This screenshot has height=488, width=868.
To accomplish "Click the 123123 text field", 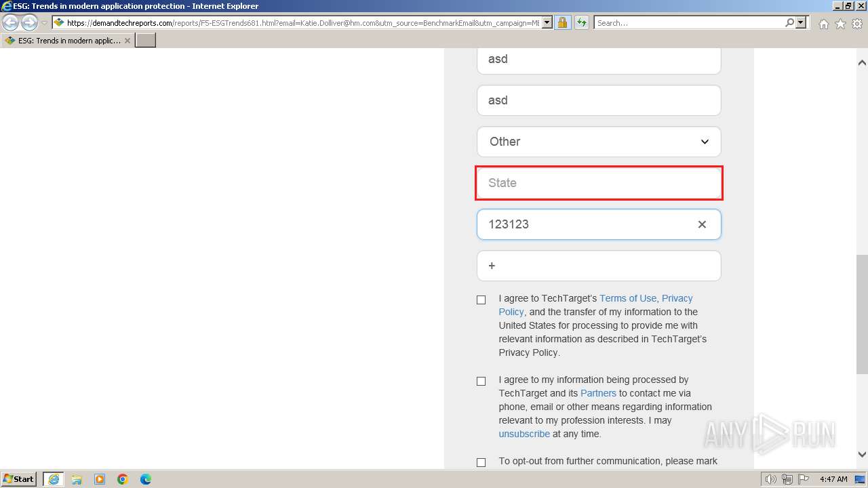I will pyautogui.click(x=599, y=224).
